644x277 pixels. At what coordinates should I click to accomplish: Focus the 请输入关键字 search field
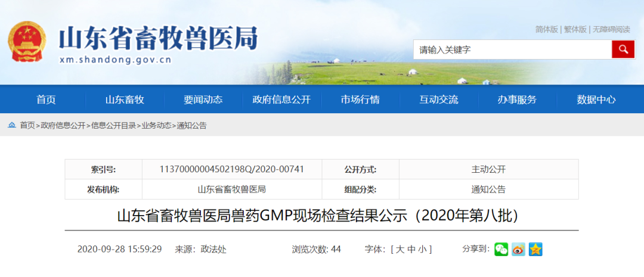coord(513,49)
